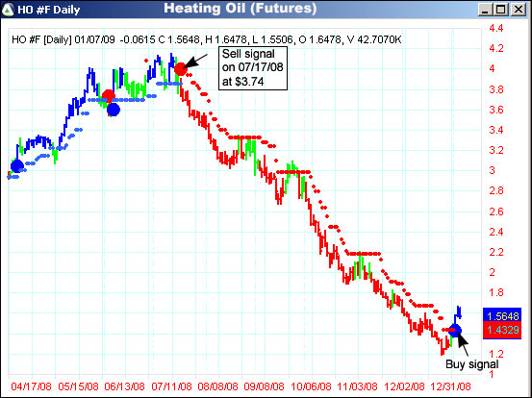The height and width of the screenshot is (398, 532).
Task: Click the 2.2 price axis label
Action: [496, 252]
